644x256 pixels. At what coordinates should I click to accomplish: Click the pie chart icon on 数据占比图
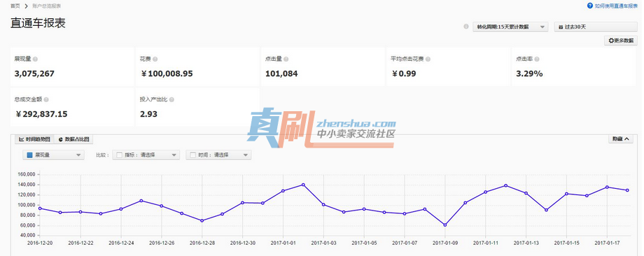point(61,139)
